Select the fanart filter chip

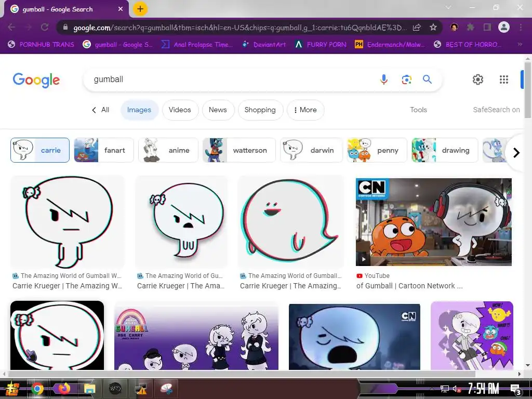(104, 150)
